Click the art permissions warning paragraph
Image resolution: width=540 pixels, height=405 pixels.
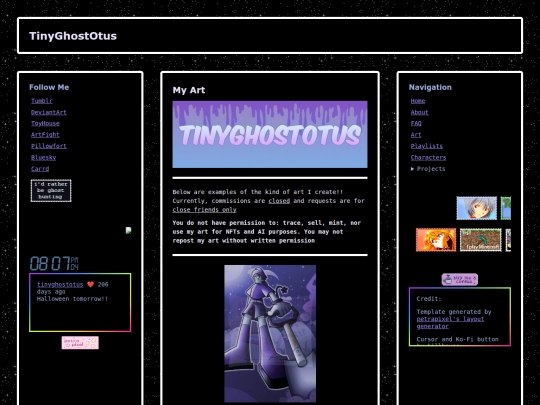pyautogui.click(x=267, y=232)
